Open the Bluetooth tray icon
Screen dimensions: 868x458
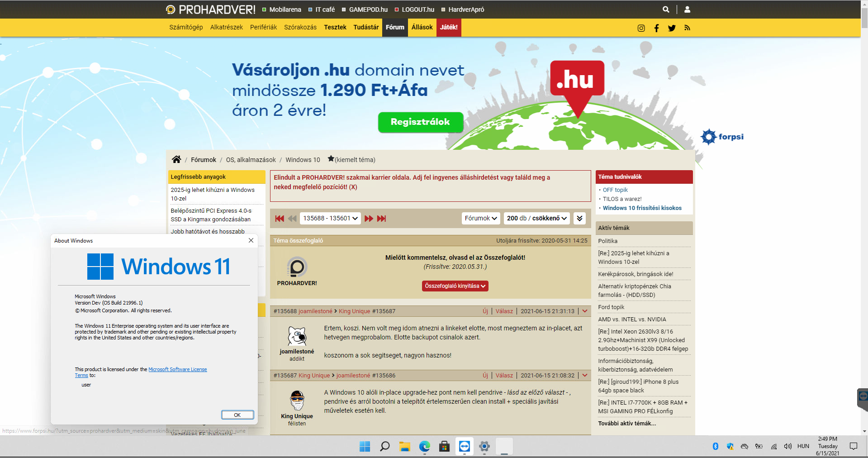pyautogui.click(x=716, y=446)
